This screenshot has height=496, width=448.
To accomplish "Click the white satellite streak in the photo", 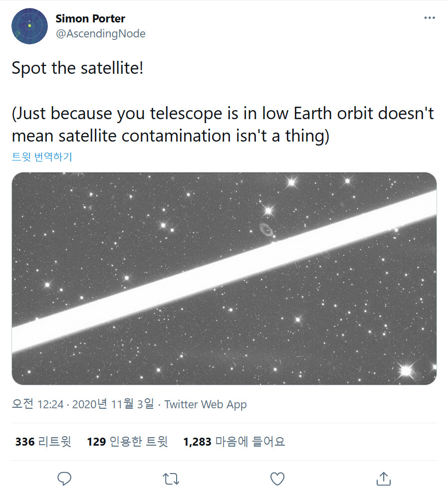I will (x=224, y=269).
